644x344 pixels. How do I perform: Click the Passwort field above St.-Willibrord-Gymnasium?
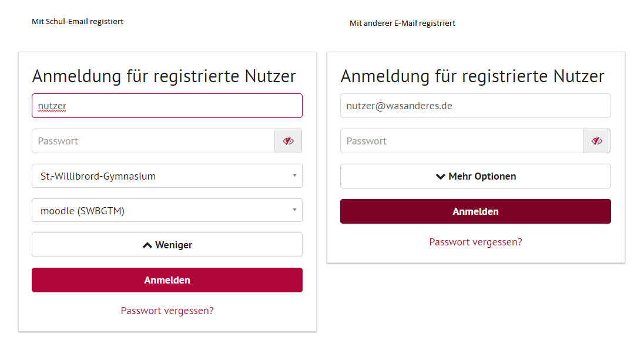click(153, 141)
